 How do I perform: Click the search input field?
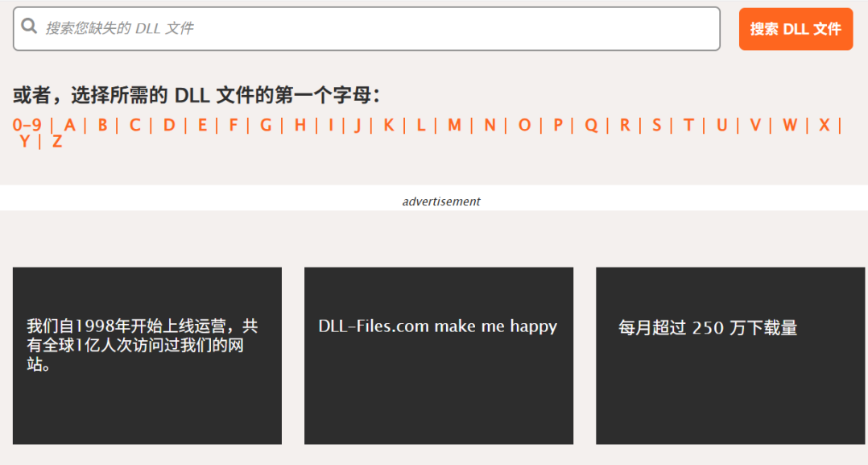click(x=322, y=28)
